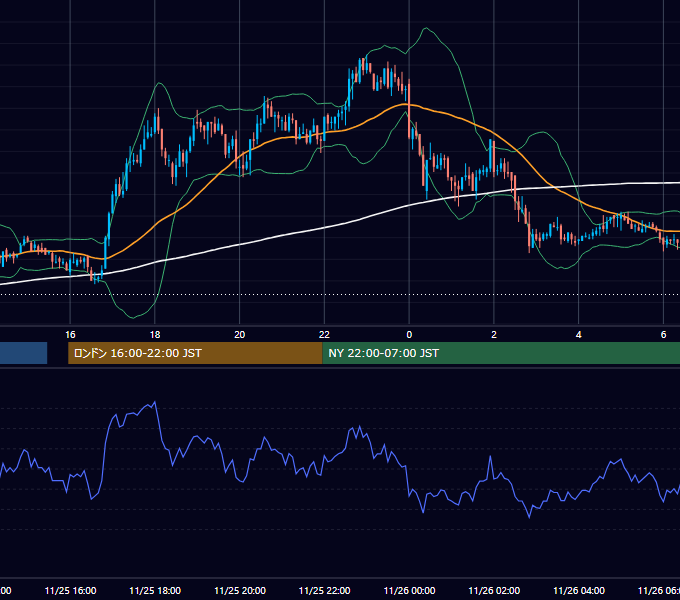This screenshot has width=680, height=600.
Task: Click hour label 16 on the price chart axis
Action: (x=70, y=335)
